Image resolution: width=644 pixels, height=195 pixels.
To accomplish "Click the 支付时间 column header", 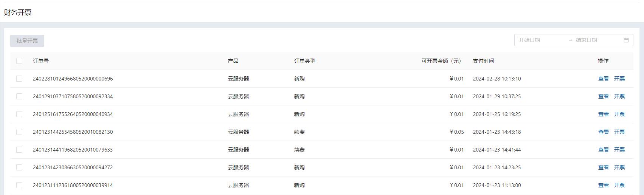I will click(483, 61).
